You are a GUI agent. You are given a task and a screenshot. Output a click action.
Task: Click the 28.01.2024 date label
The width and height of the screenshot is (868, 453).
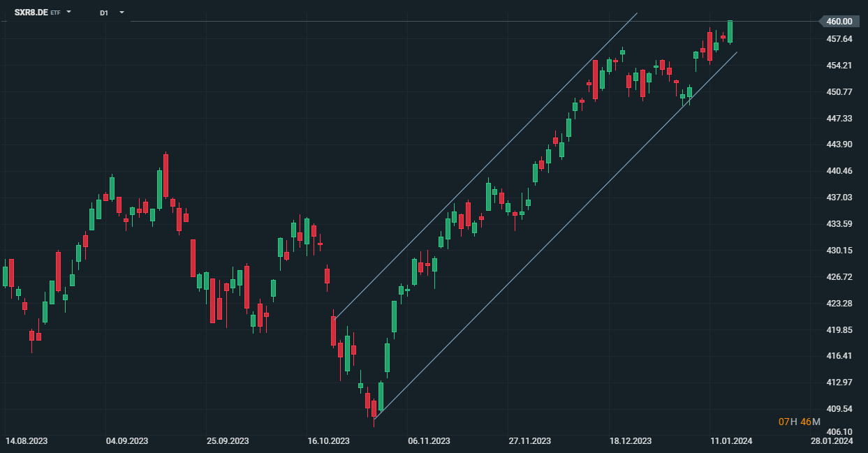click(x=832, y=441)
